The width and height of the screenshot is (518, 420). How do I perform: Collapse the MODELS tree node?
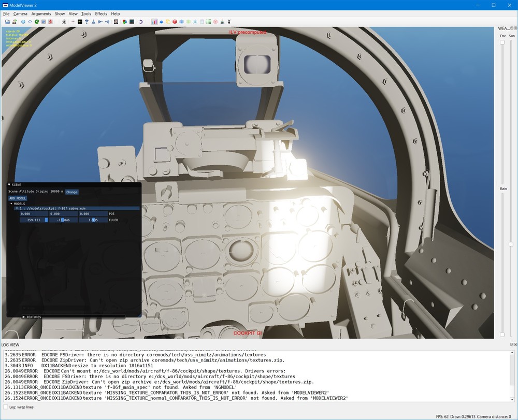(x=11, y=204)
